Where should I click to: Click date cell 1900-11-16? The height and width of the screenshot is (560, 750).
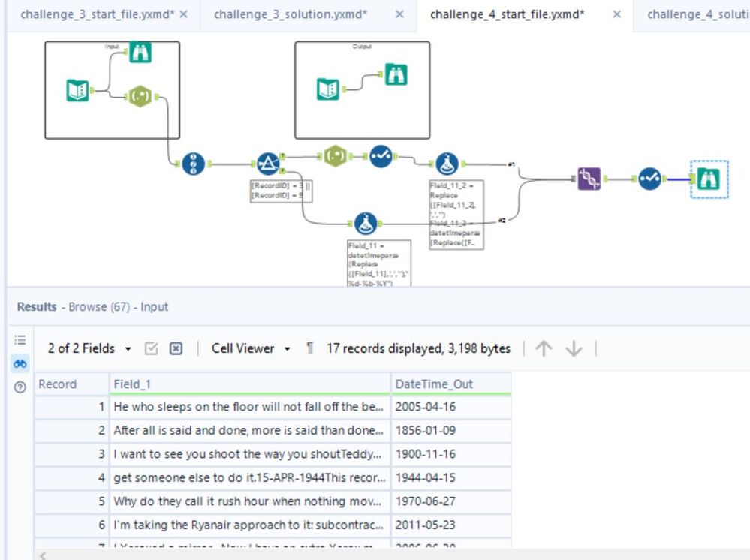click(451, 454)
